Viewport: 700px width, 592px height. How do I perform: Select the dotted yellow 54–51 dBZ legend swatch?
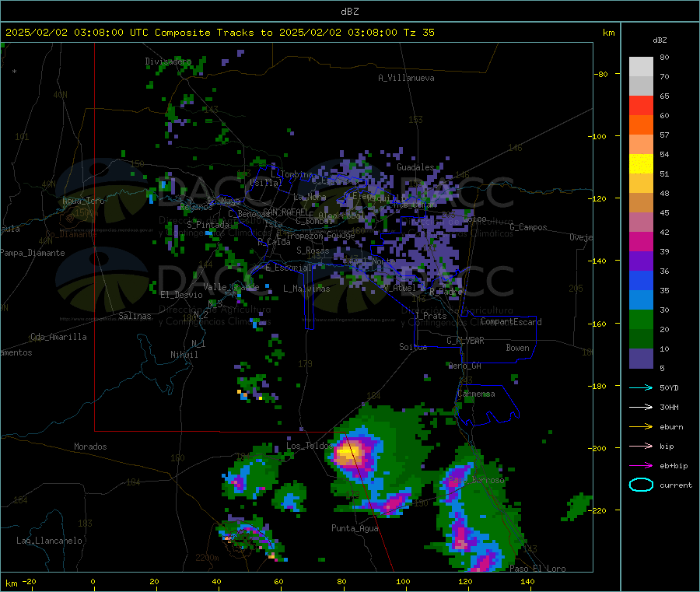coord(641,164)
